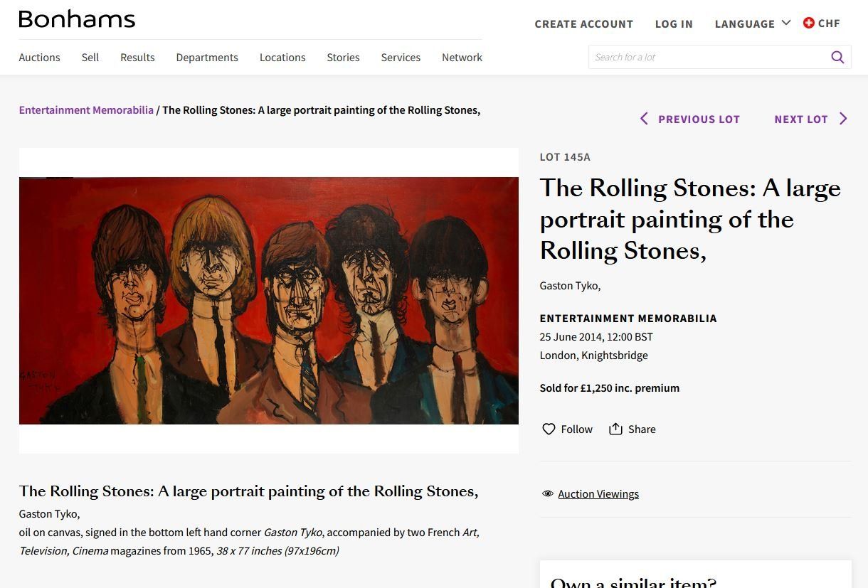The image size is (868, 588).
Task: Select the Results navigation item
Action: (137, 58)
